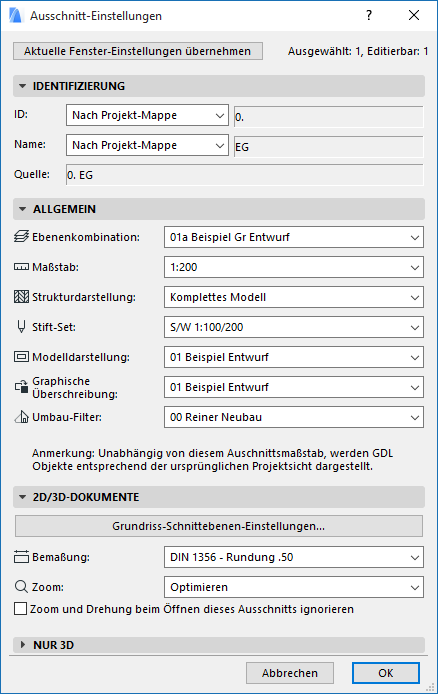
Task: Enable Zoom und Drehung ignorieren checkbox
Action: (x=20, y=609)
